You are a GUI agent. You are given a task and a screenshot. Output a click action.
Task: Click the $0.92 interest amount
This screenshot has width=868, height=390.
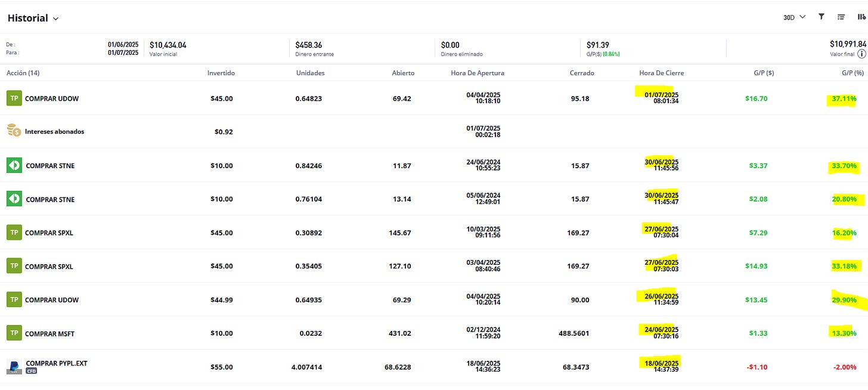pyautogui.click(x=224, y=132)
